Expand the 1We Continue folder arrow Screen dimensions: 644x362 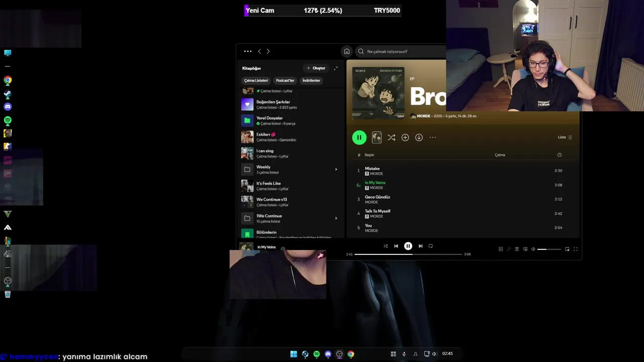pos(336,218)
